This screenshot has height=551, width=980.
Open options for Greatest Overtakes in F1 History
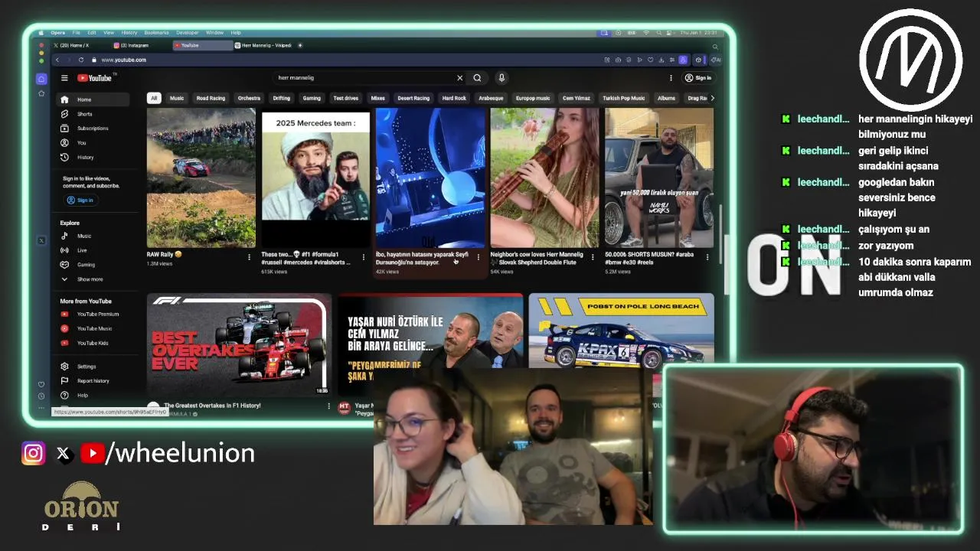click(328, 406)
